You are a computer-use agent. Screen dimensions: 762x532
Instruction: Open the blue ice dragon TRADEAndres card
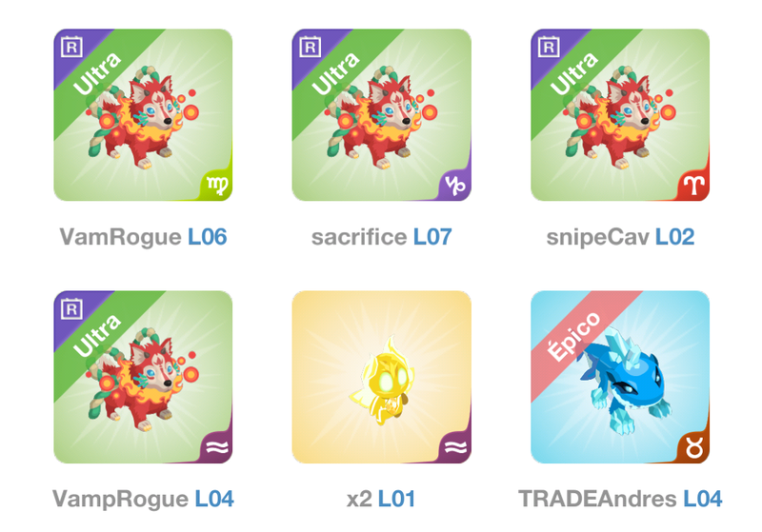click(x=620, y=377)
